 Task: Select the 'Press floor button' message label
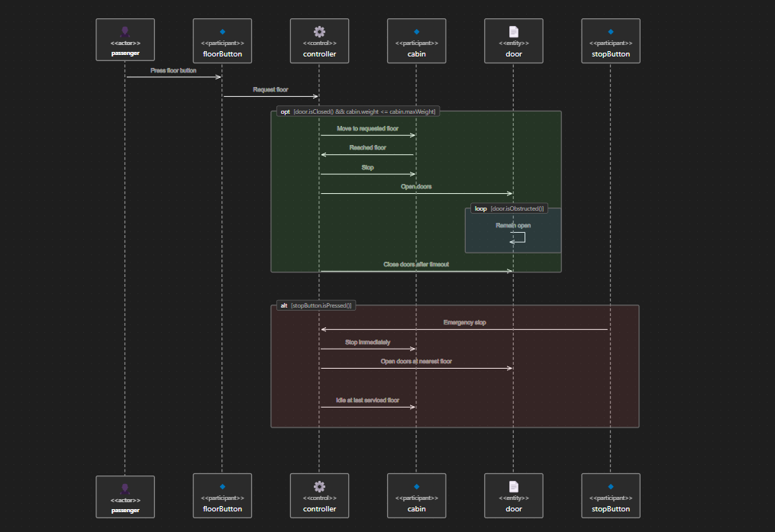[x=173, y=71]
